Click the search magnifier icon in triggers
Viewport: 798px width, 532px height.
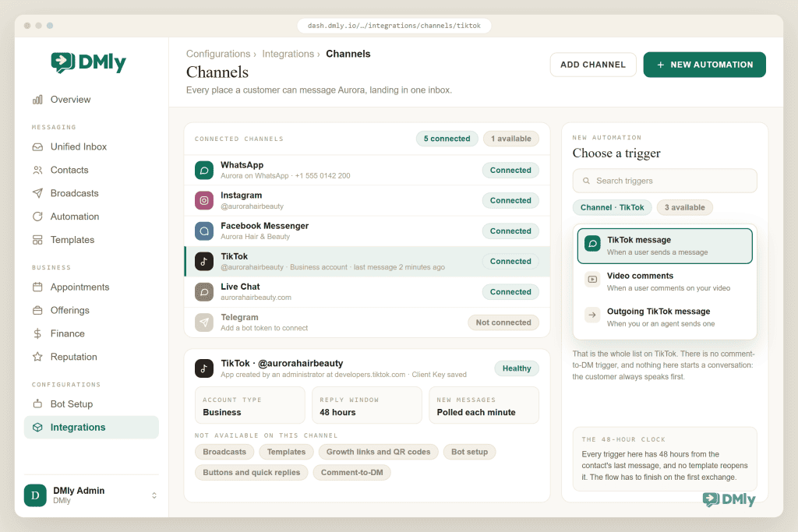[x=586, y=181]
